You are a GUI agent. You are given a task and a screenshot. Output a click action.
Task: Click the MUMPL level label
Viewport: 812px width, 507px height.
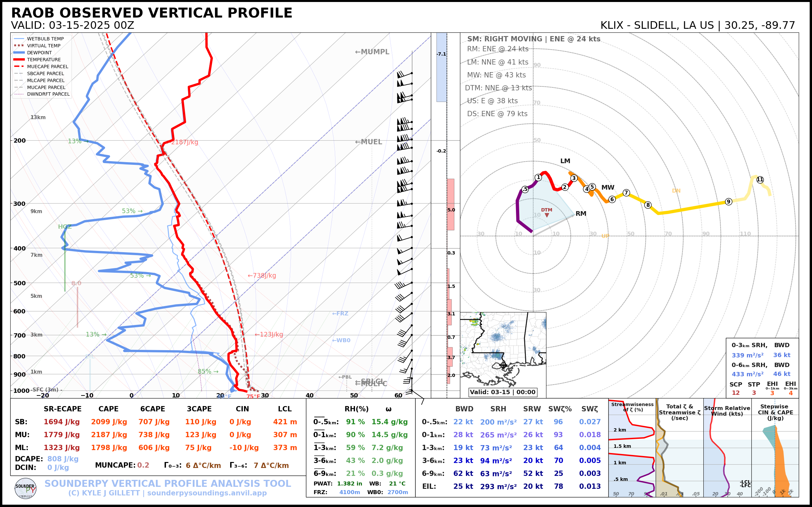[x=372, y=52]
